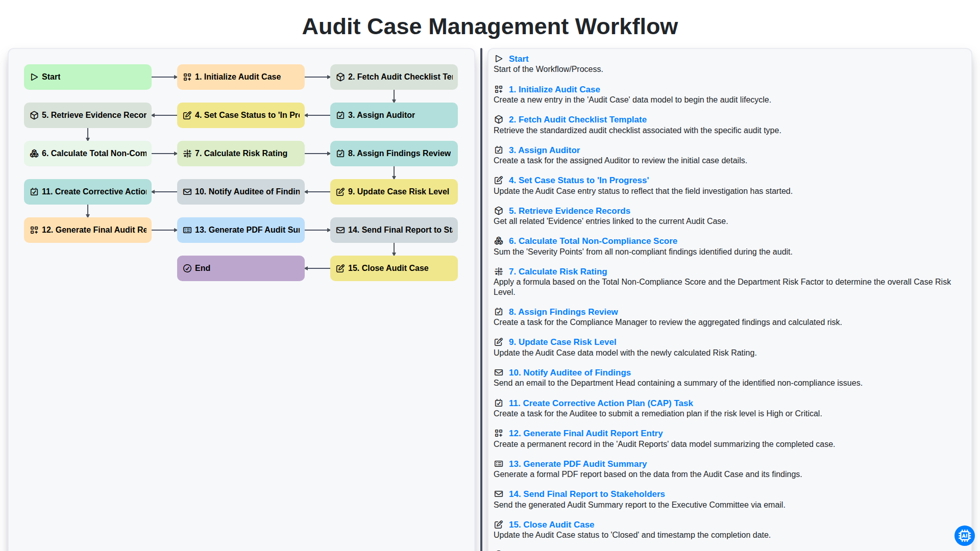Click the mail icon in Notify Auditee node
Viewport: 980px width, 551px height.
tap(187, 192)
